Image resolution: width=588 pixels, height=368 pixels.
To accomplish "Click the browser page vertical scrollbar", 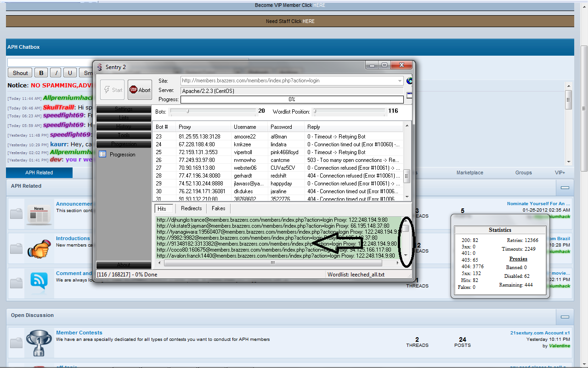I will pyautogui.click(x=584, y=184).
